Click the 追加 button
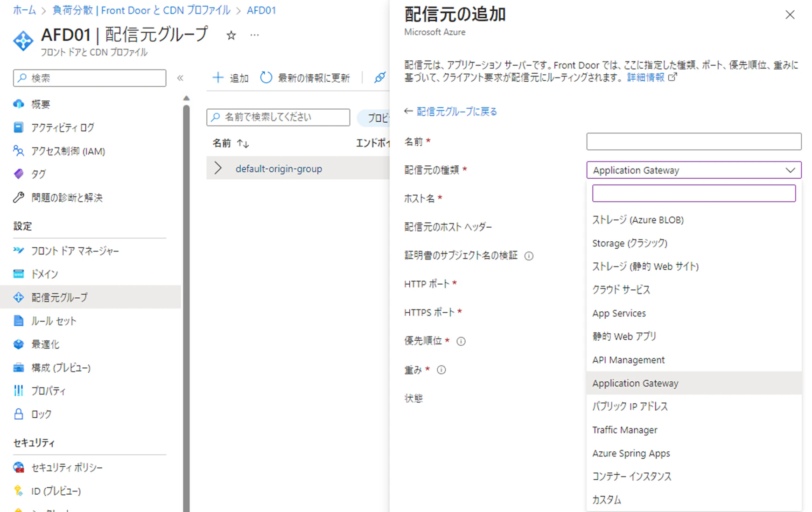This screenshot has height=512, width=812. [x=231, y=78]
